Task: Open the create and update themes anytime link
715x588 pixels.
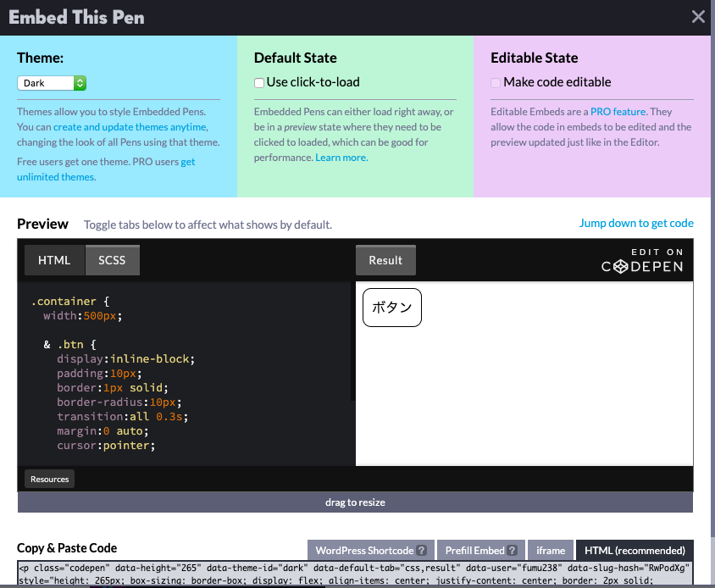Action: point(128,125)
